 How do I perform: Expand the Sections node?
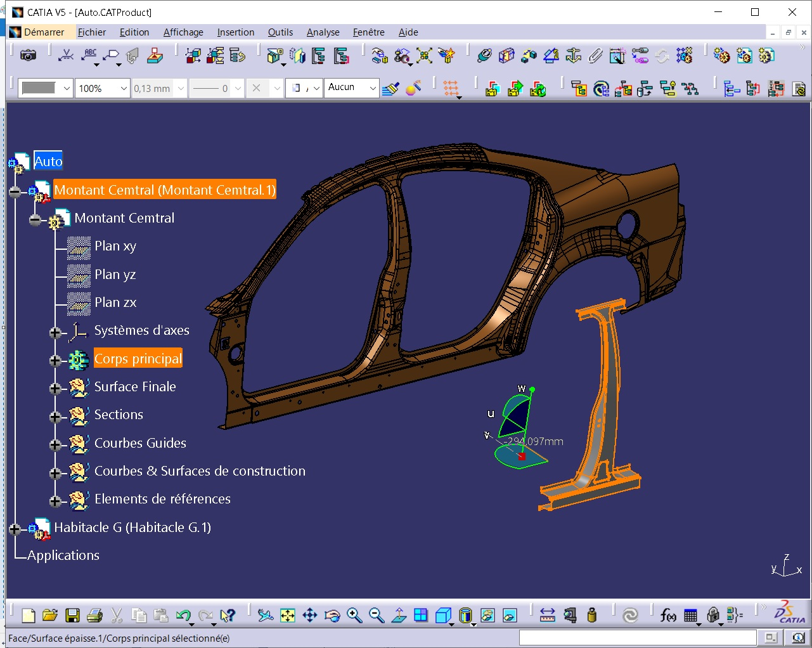(56, 417)
